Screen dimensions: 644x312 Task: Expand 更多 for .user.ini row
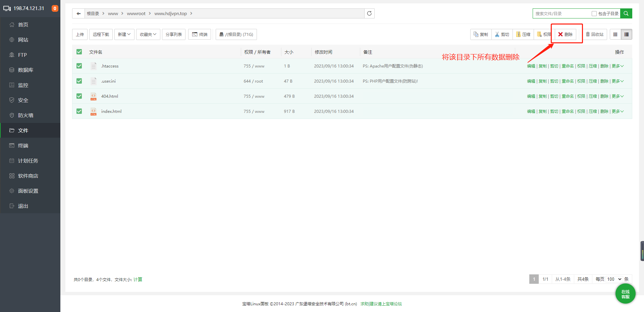click(x=618, y=81)
